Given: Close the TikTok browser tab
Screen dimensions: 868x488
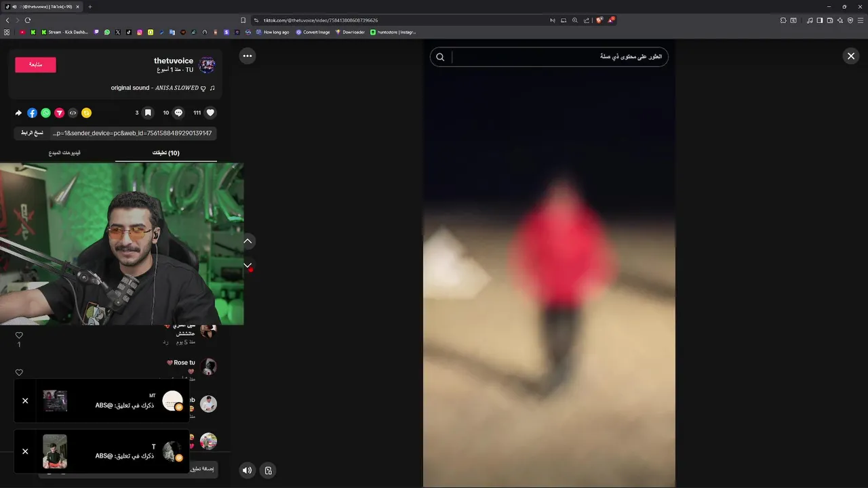Looking at the screenshot, I should click(x=78, y=7).
